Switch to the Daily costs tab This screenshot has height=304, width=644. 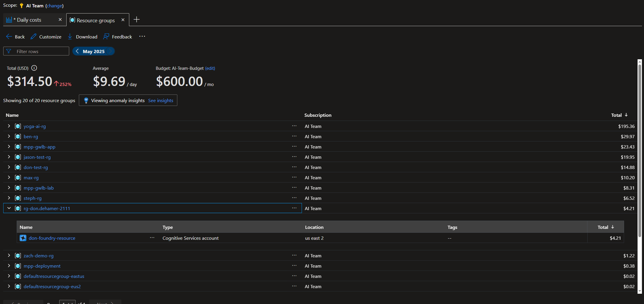(x=29, y=20)
